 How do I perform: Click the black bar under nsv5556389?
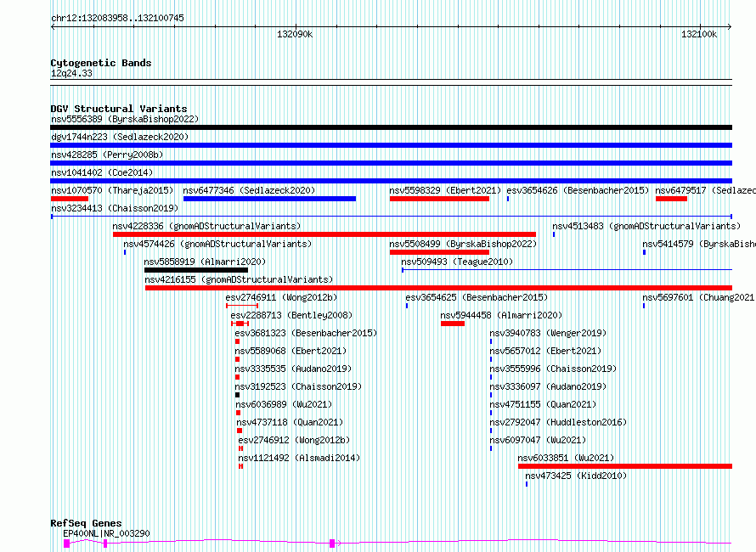tap(391, 127)
